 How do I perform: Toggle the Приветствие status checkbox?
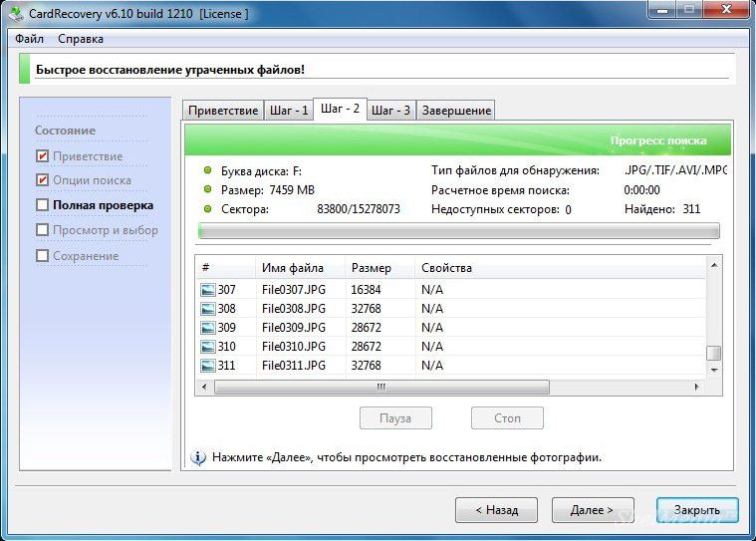click(x=43, y=156)
